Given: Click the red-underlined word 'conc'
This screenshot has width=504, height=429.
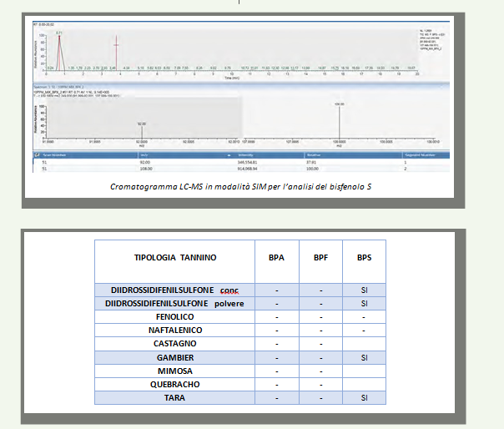Looking at the screenshot, I should point(229,290).
